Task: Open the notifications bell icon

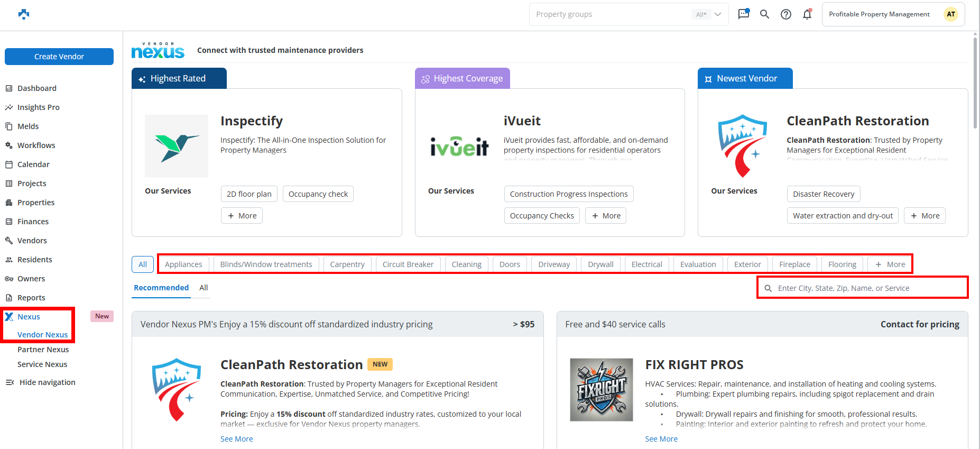Action: tap(807, 14)
